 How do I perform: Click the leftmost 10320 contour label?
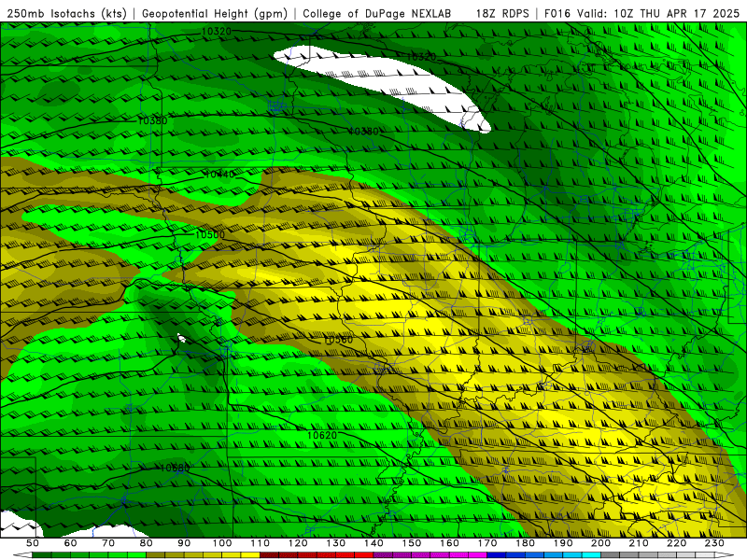217,32
